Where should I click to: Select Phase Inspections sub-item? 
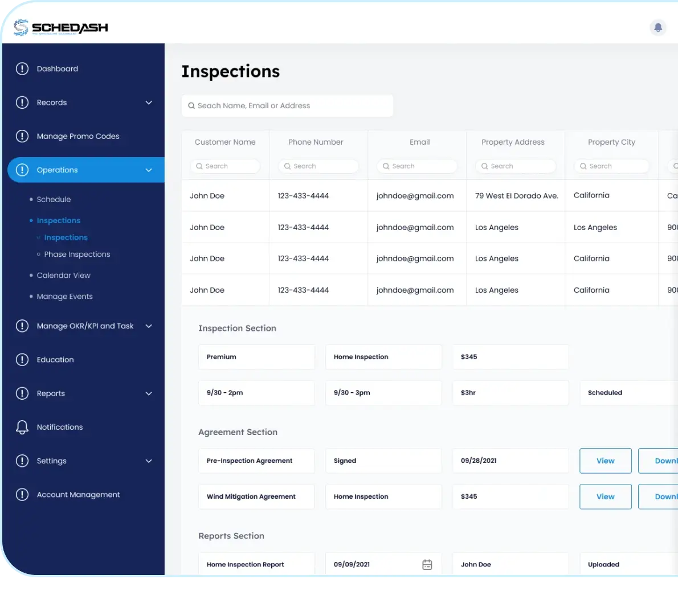click(x=77, y=254)
